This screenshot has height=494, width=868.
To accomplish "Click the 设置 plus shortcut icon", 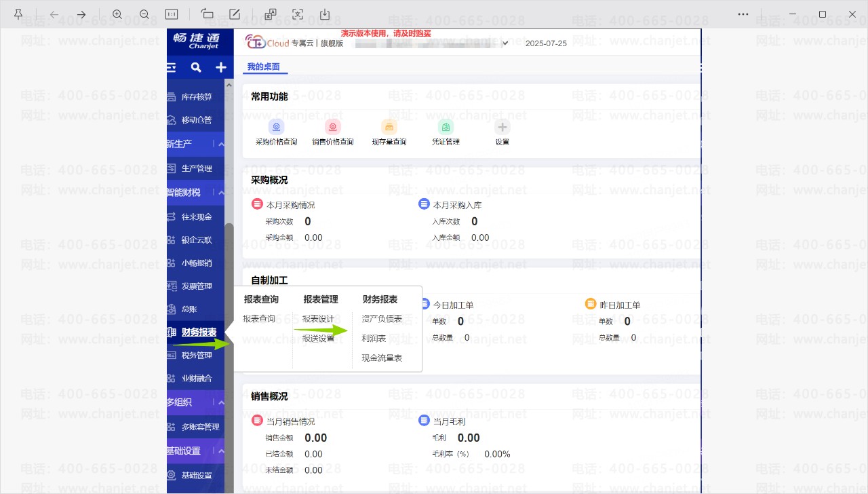I will (x=502, y=126).
